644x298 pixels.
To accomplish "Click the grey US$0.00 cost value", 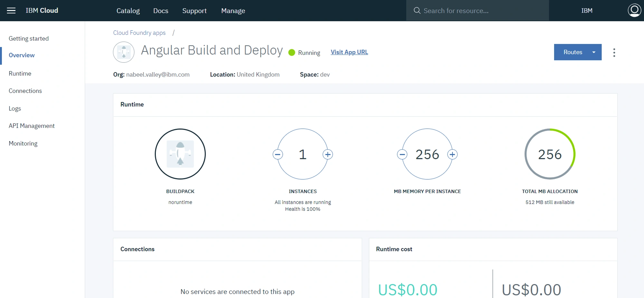I will click(532, 290).
